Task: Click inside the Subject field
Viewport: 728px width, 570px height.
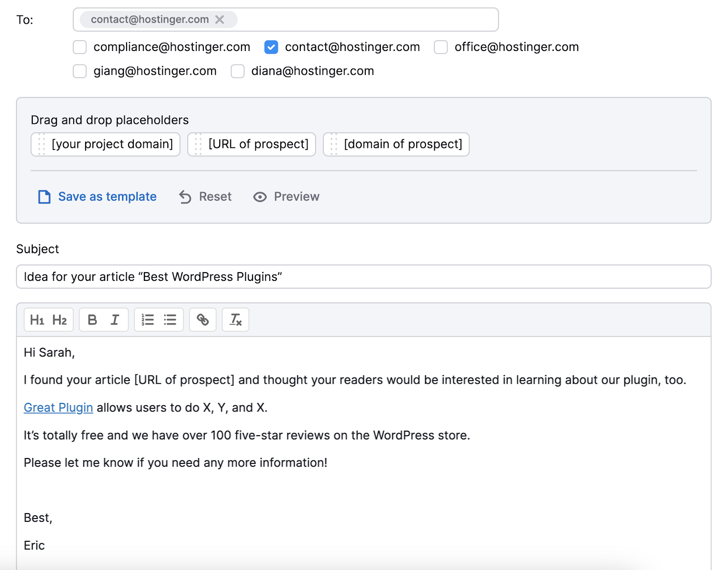Action: (182, 276)
